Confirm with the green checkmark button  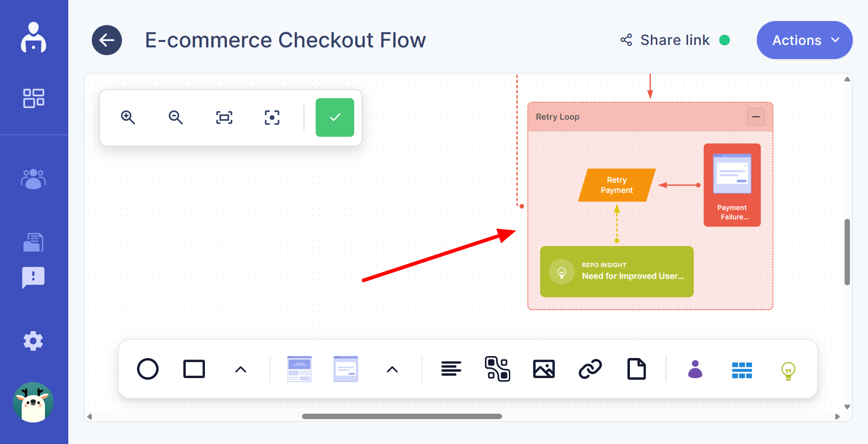[335, 117]
